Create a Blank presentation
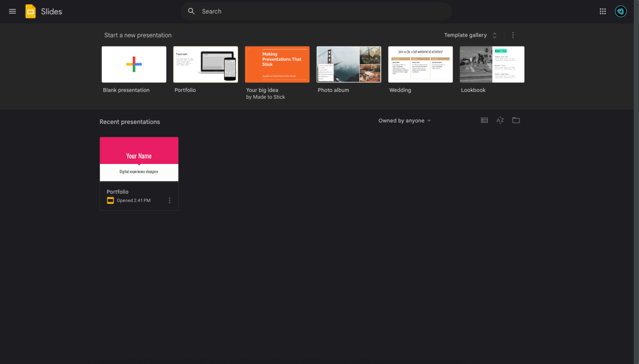The image size is (639, 364). pos(134,64)
